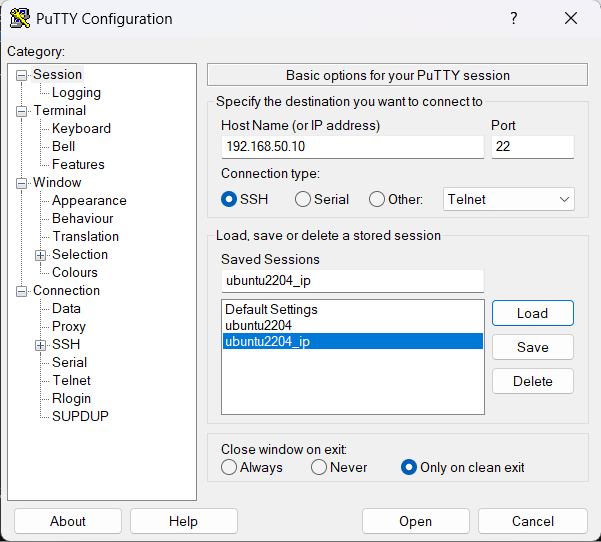Expand the SSH tree node
601x542 pixels.
point(40,346)
